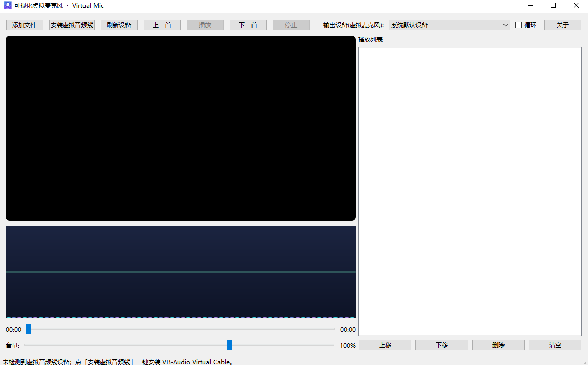Click the 100% volume value label
This screenshot has height=365, width=588.
[348, 345]
